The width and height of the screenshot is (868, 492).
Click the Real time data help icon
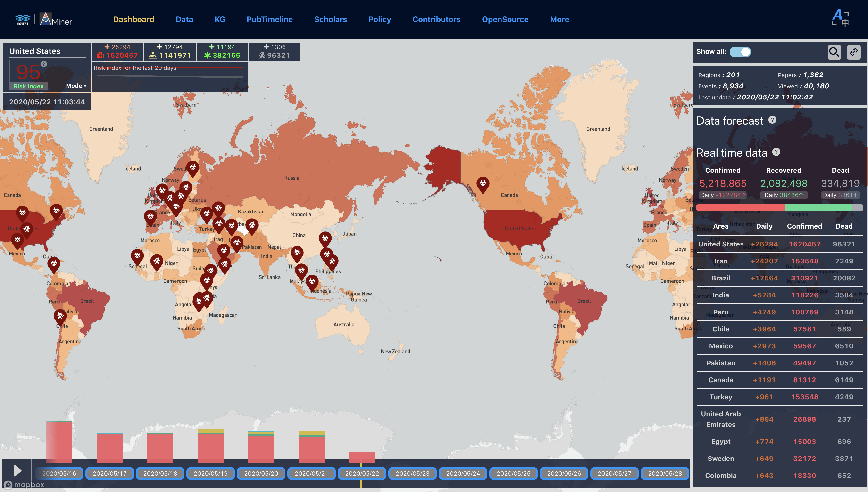(x=776, y=152)
